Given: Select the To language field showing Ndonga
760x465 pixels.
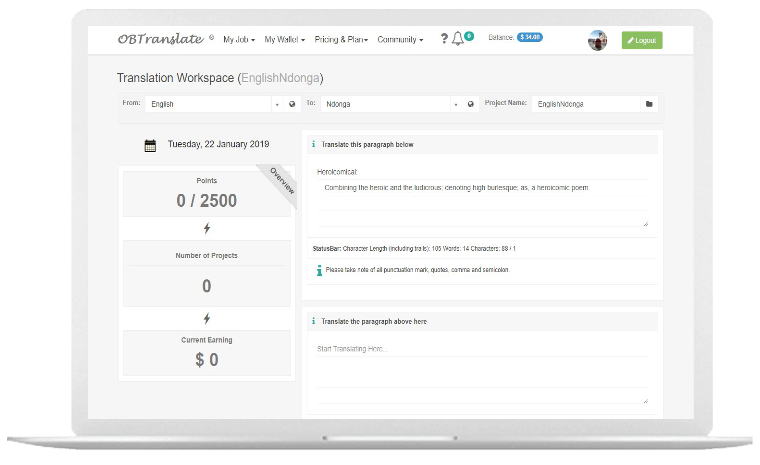Looking at the screenshot, I should point(385,104).
